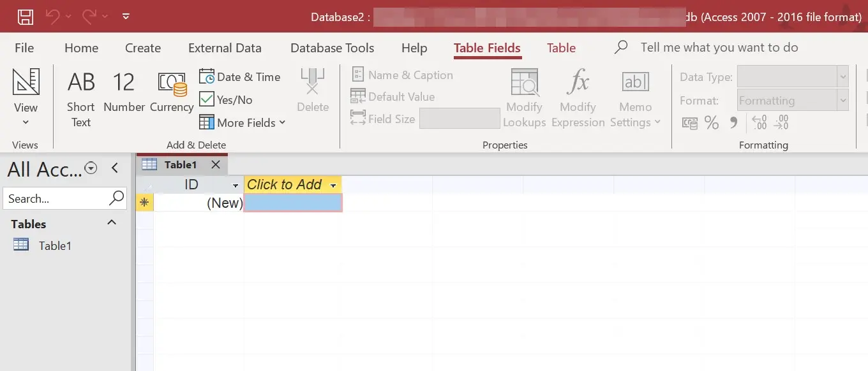Collapse the Tables group in navigation pane
Screen dimensions: 868x371
click(x=111, y=222)
